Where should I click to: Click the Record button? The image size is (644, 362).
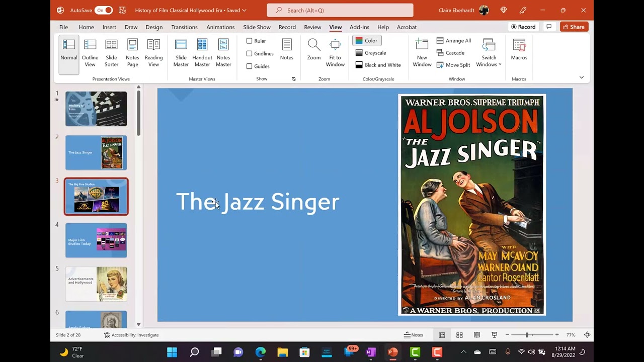tap(523, 27)
